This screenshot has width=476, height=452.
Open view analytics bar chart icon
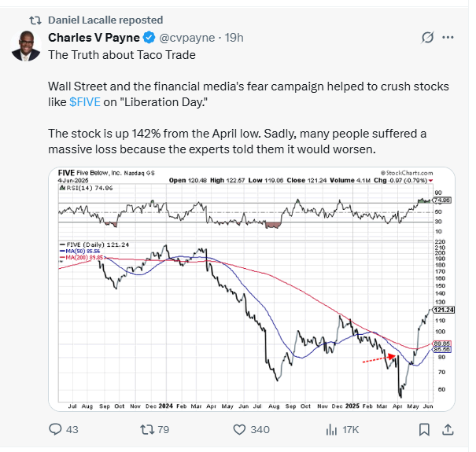[x=331, y=429]
